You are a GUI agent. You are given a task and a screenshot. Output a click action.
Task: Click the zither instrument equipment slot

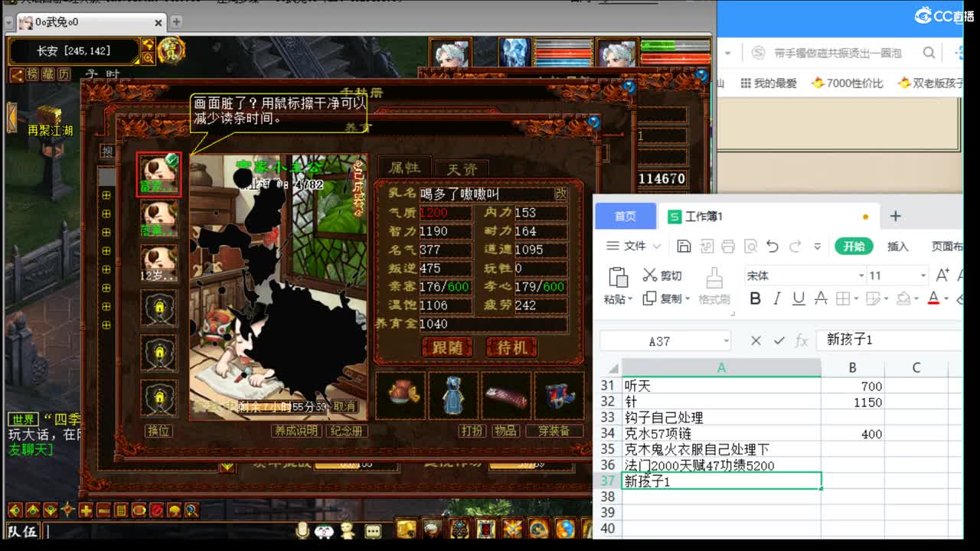(506, 396)
